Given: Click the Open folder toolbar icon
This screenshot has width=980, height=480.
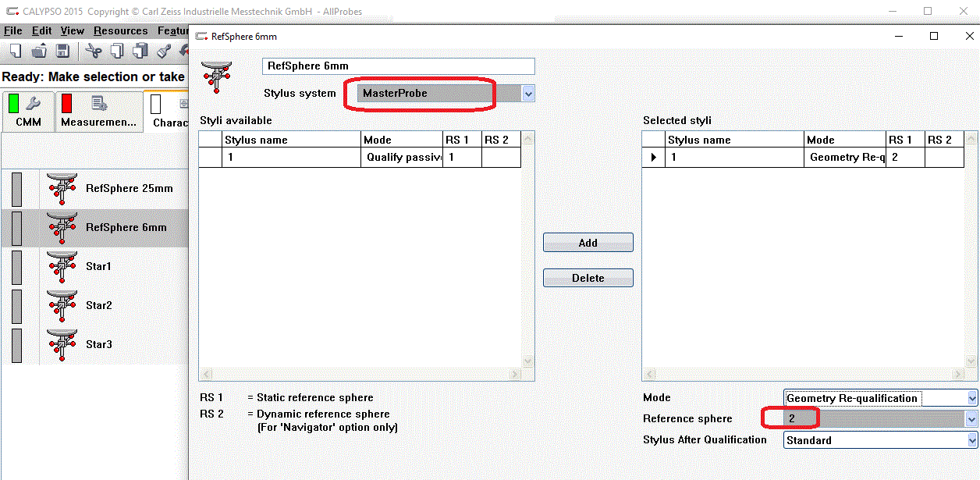Looking at the screenshot, I should 40,52.
